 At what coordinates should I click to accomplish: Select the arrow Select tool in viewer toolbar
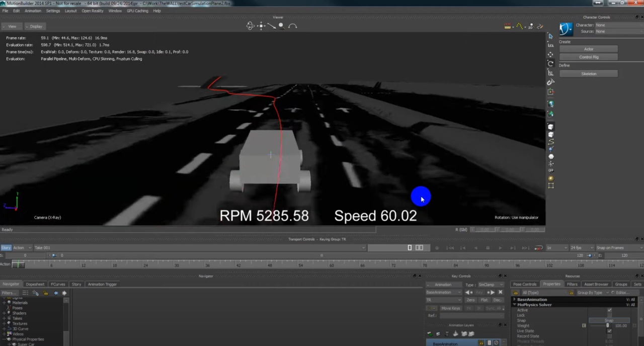coord(550,36)
